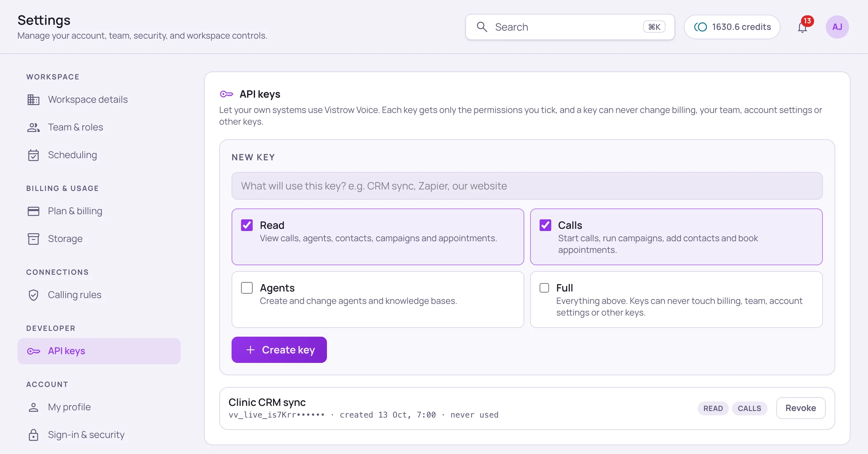Open the Scheduling section
The image size is (868, 454).
coord(99,155)
